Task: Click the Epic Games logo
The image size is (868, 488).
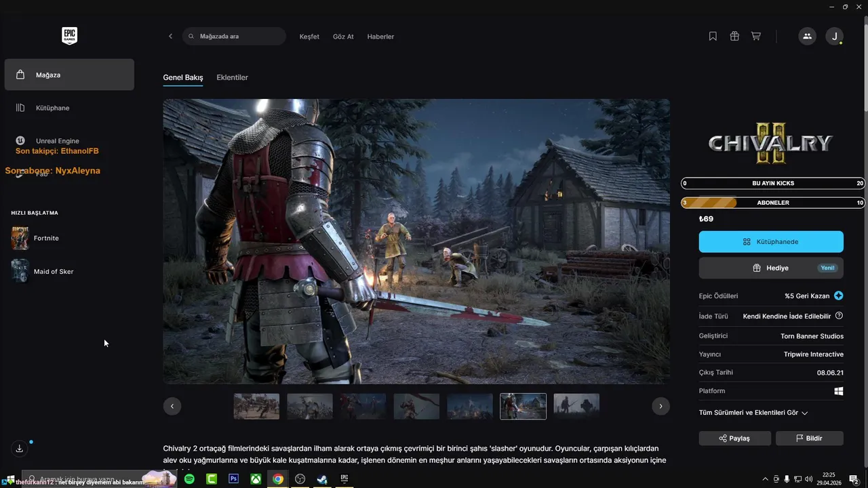Action: click(x=69, y=36)
